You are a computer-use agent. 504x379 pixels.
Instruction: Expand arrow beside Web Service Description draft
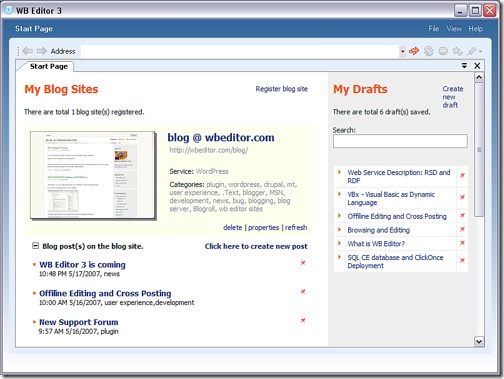(x=339, y=172)
